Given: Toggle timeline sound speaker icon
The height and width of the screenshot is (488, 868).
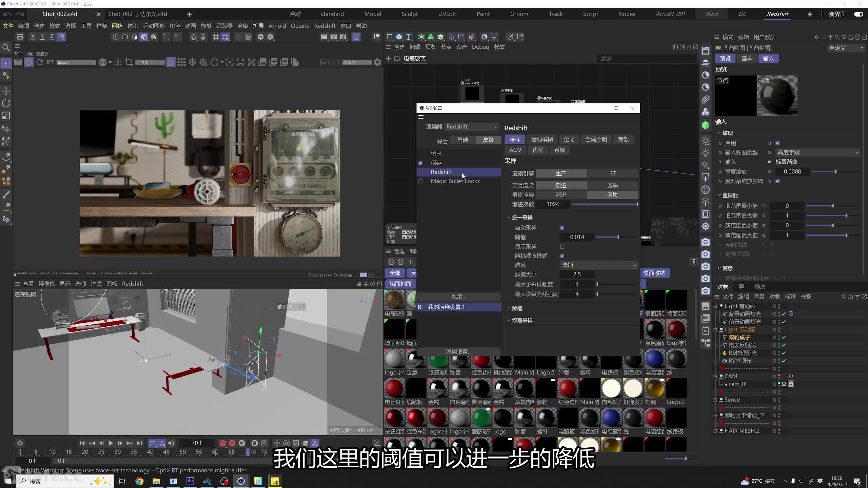Looking at the screenshot, I should point(171,443).
